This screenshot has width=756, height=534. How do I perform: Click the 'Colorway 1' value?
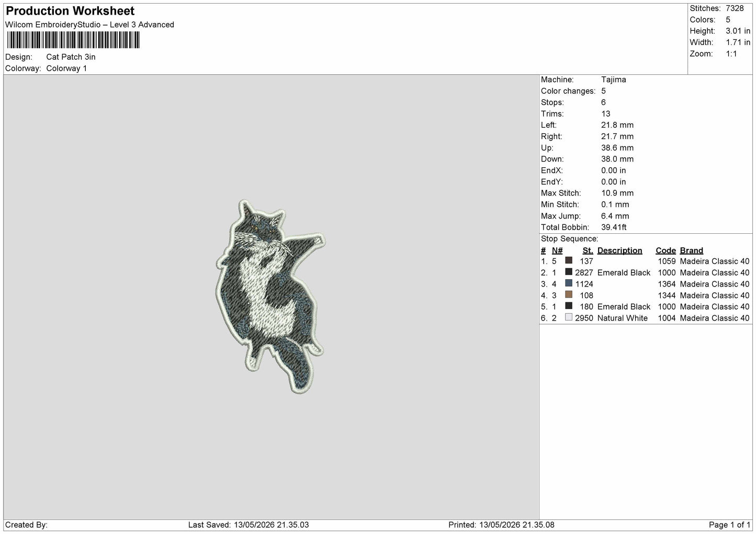point(66,69)
